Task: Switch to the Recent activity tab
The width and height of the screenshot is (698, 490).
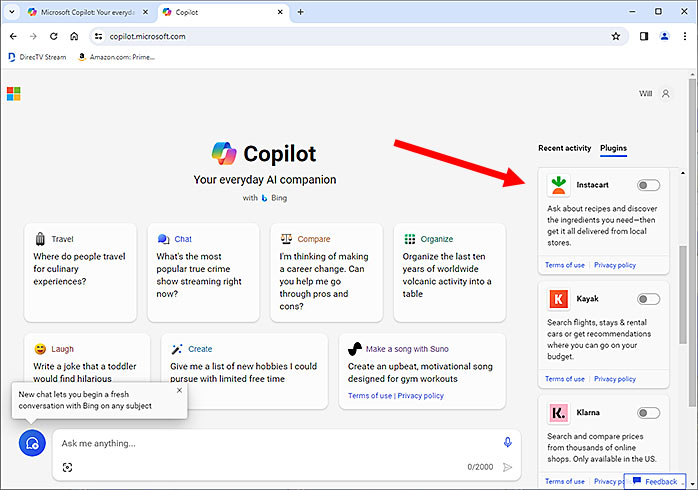Action: (564, 148)
